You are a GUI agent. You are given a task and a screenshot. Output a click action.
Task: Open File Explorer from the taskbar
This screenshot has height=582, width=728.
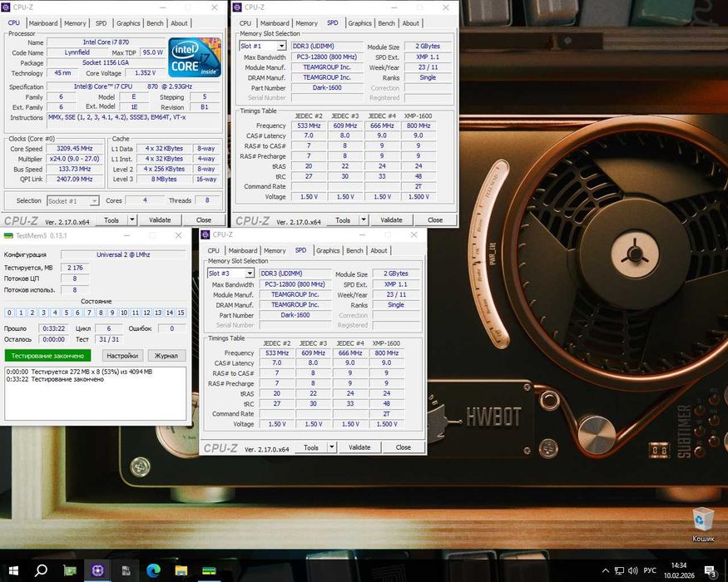coord(181,570)
